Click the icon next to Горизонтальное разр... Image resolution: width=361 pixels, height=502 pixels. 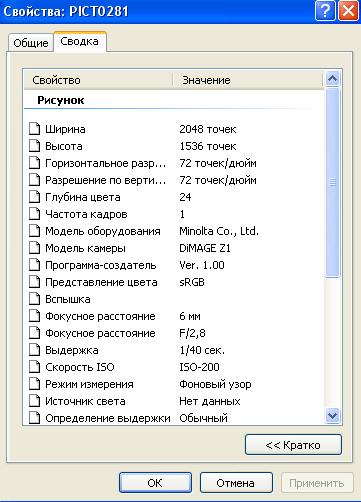(x=34, y=163)
